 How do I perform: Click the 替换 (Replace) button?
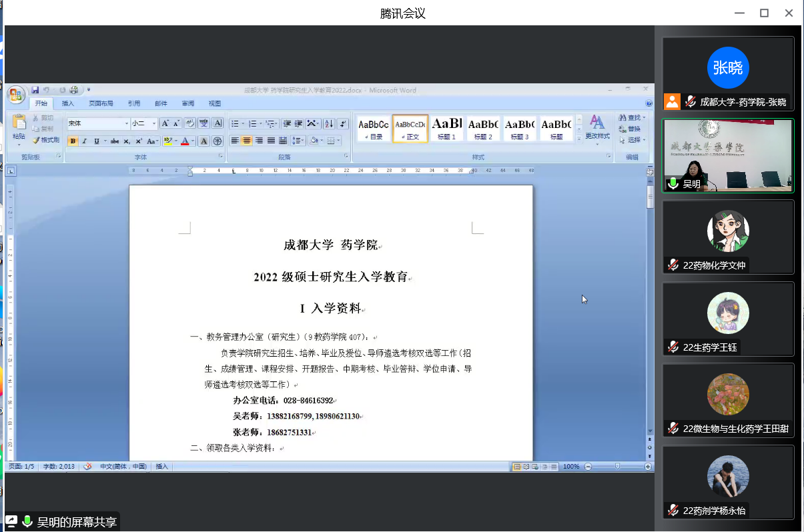[x=629, y=129]
